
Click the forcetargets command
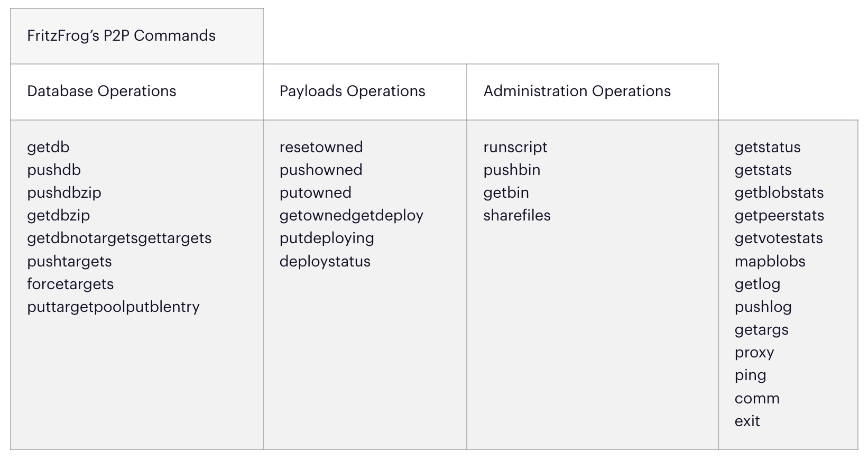coord(70,284)
